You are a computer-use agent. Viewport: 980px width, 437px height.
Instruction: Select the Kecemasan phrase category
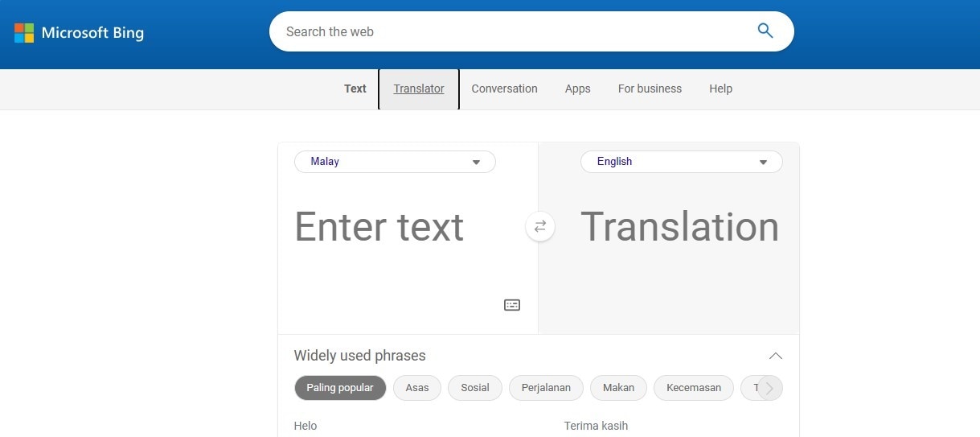click(x=694, y=388)
